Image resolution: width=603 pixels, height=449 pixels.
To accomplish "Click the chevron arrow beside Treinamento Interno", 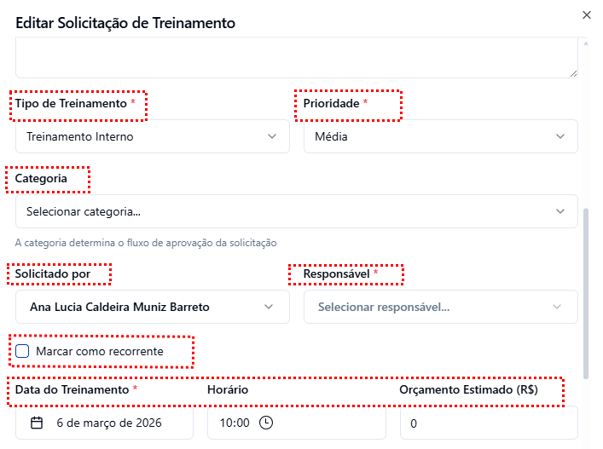I will [272, 137].
